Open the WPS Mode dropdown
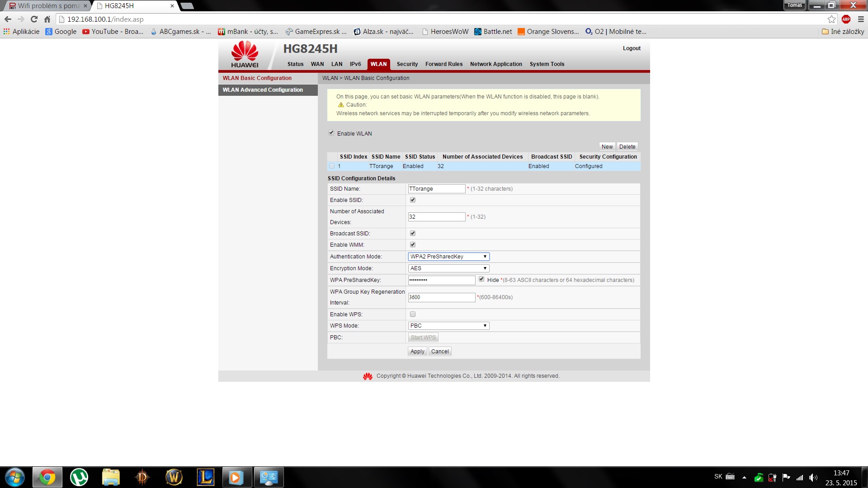This screenshot has width=868, height=488. pyautogui.click(x=448, y=326)
